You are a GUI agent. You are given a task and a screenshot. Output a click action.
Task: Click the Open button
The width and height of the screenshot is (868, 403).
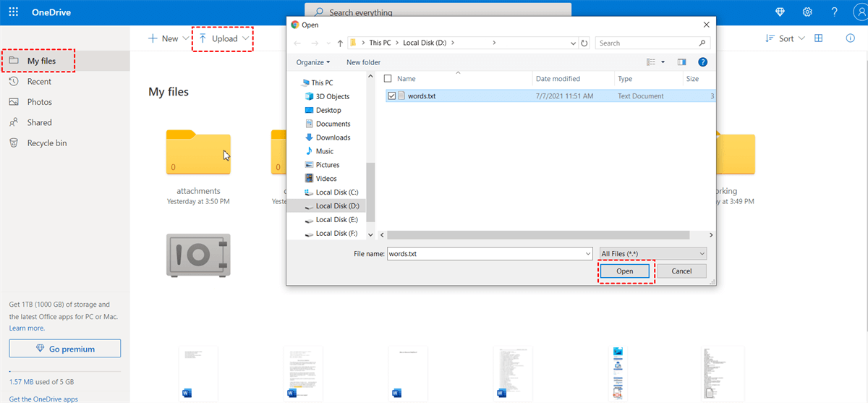click(625, 271)
